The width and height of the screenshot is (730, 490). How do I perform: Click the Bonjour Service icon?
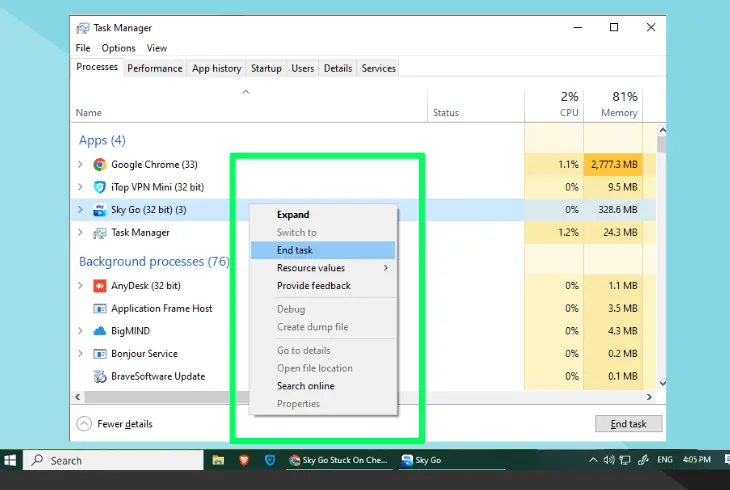(100, 354)
